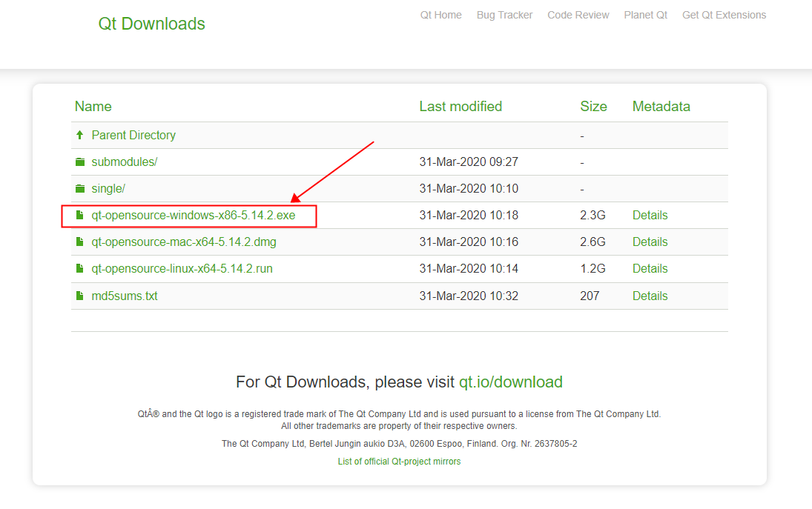Screen dimensions: 812x509
Task: Click the Qt Company address line in footer
Action: [x=399, y=444]
